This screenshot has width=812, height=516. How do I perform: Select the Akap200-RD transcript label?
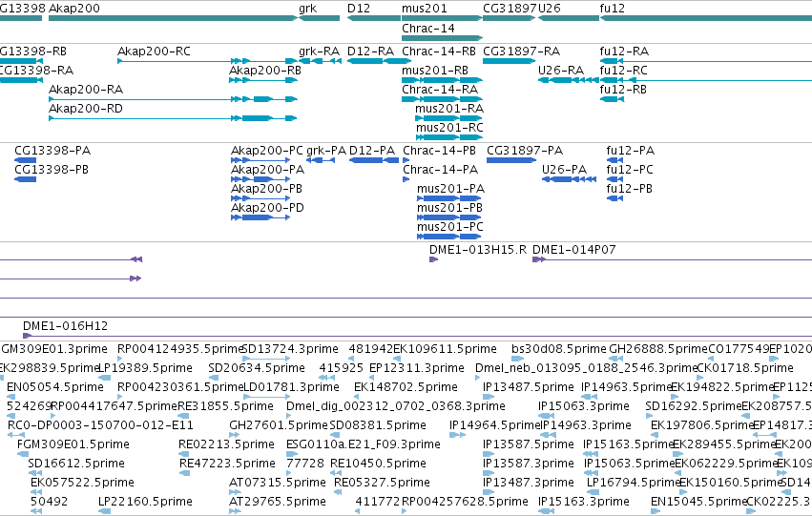(86, 109)
